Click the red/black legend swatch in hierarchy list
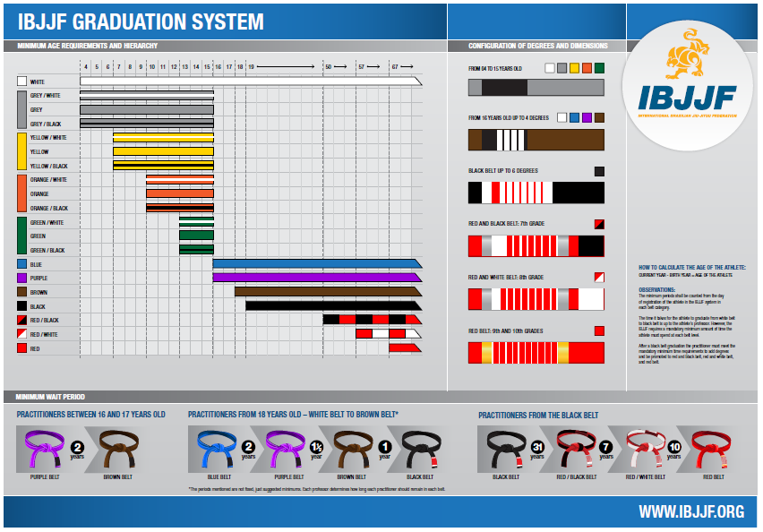This screenshot has height=532, width=763. pos(21,320)
